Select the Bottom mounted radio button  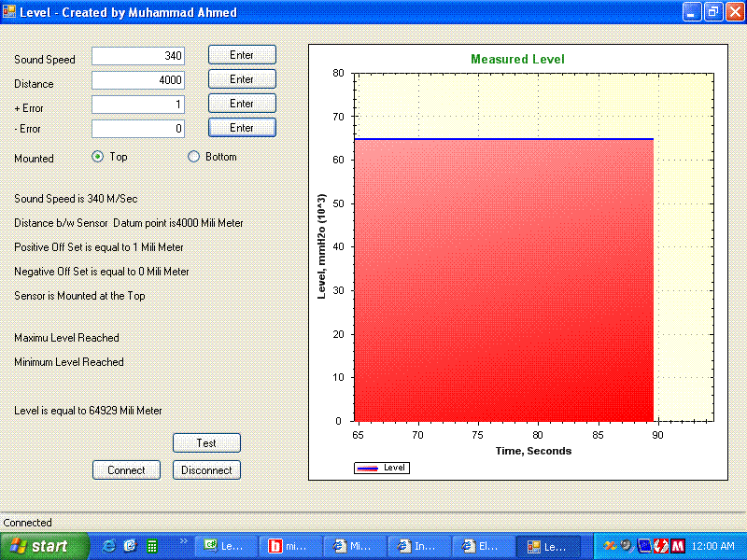click(193, 157)
